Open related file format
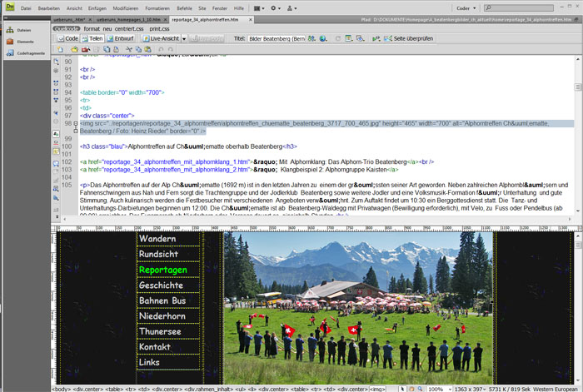The width and height of the screenshot is (583, 392). tap(92, 28)
